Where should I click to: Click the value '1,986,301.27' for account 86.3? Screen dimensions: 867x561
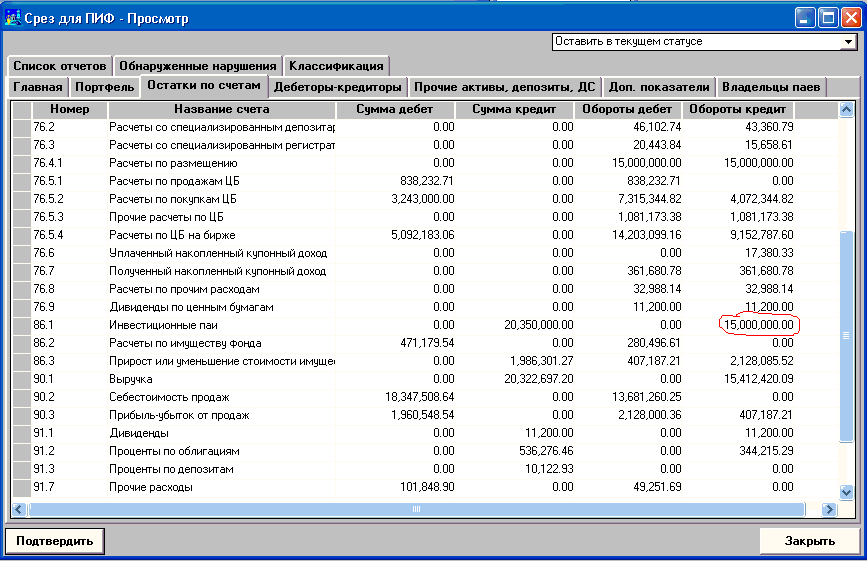(x=541, y=361)
